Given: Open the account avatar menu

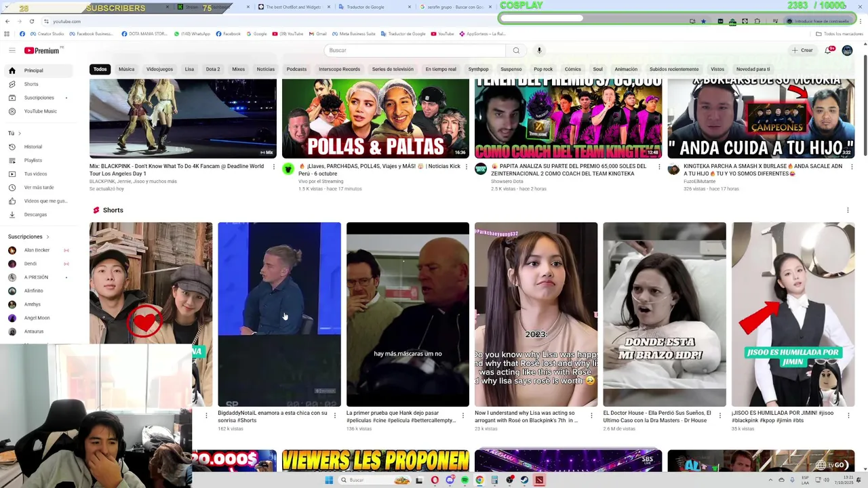Looking at the screenshot, I should point(847,50).
